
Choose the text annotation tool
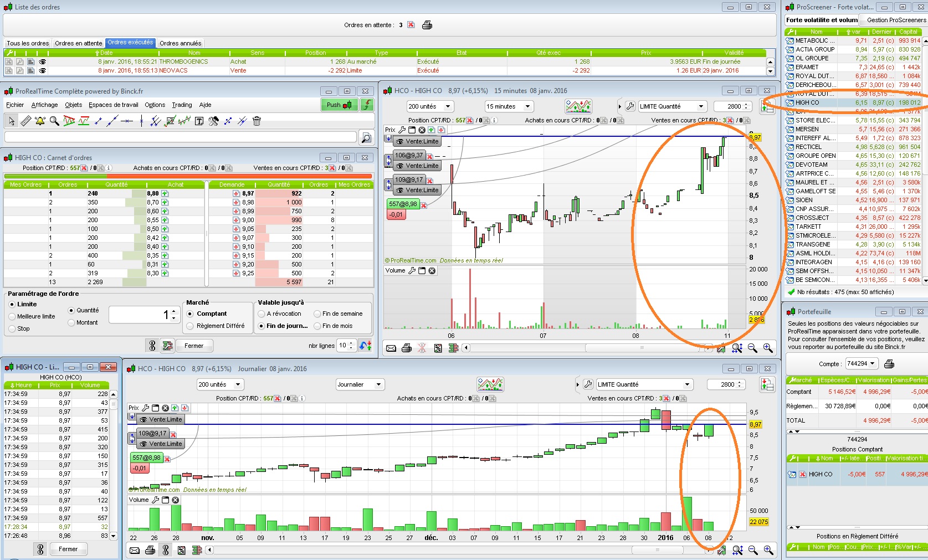click(199, 121)
